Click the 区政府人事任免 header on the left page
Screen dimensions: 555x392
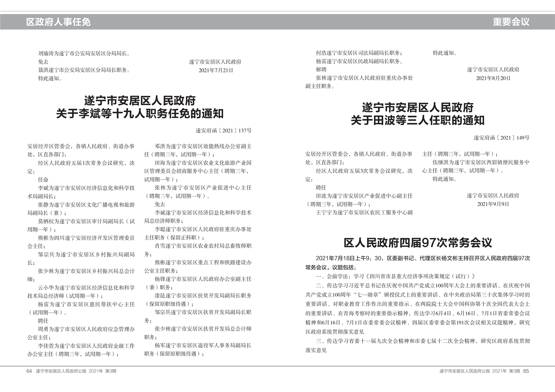coord(58,22)
